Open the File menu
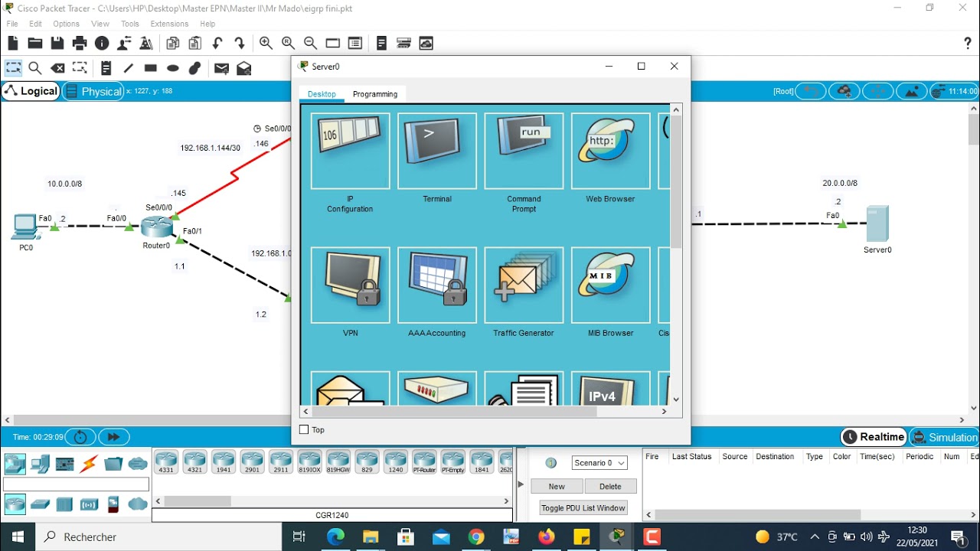 (x=12, y=24)
